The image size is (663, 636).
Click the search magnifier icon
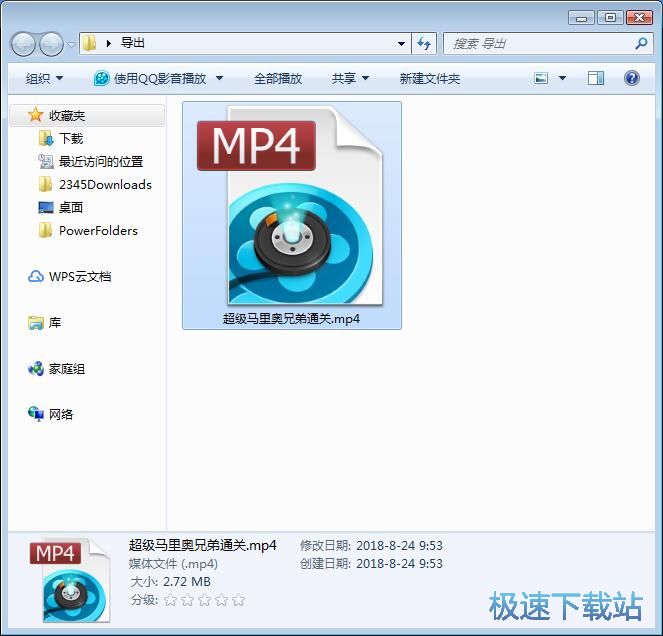pos(641,43)
